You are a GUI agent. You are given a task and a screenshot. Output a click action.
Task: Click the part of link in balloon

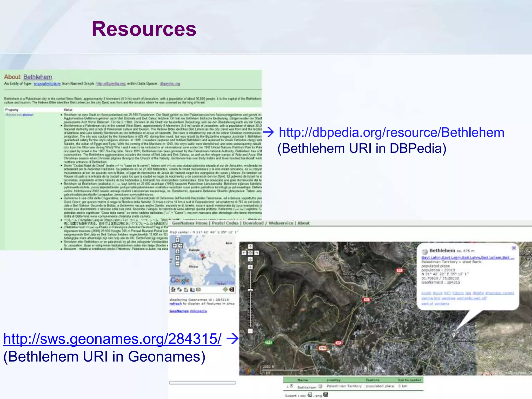[427, 303]
